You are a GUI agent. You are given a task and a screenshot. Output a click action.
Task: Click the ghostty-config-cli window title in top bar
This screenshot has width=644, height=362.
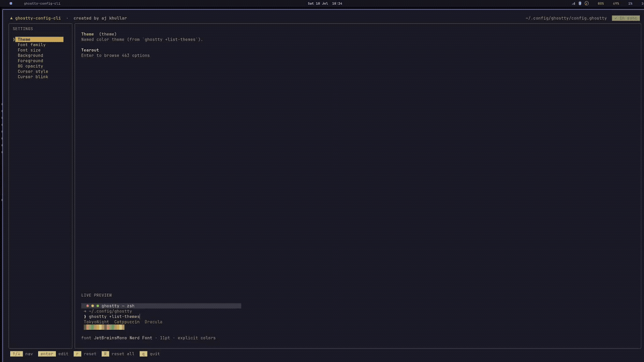42,3
